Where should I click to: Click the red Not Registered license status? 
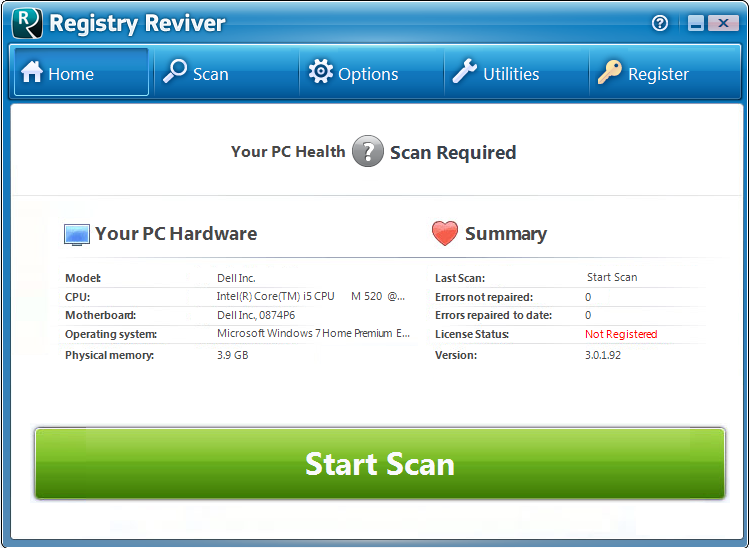621,334
